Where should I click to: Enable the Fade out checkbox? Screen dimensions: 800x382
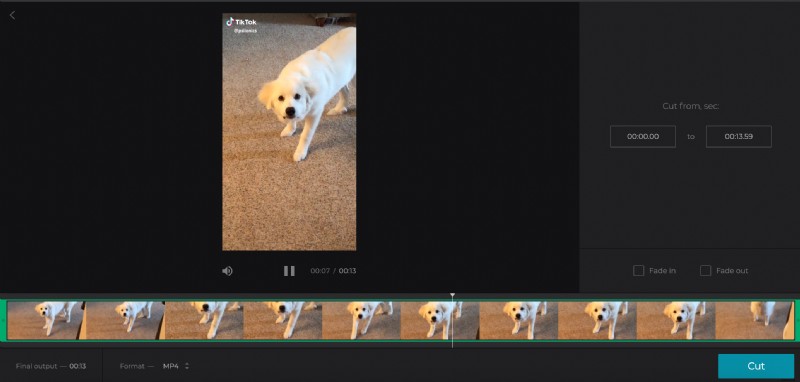[705, 271]
